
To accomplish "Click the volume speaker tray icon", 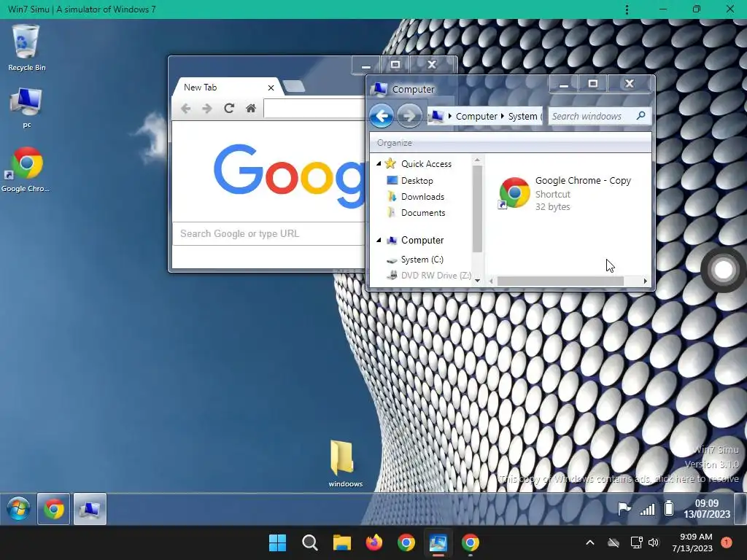I will pos(653,542).
